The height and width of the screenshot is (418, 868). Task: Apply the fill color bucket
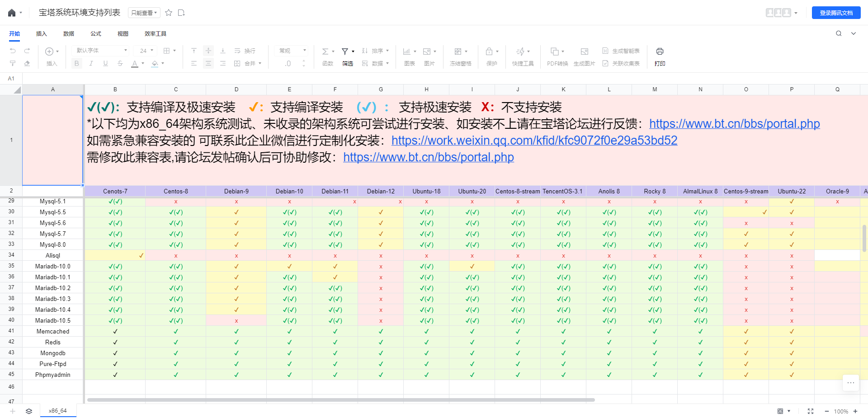click(x=155, y=64)
